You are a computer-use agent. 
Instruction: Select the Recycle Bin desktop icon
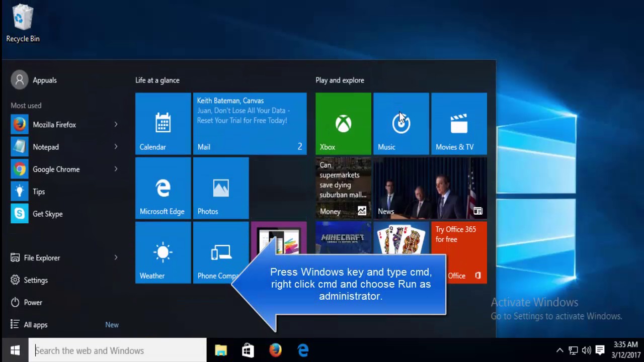(23, 23)
